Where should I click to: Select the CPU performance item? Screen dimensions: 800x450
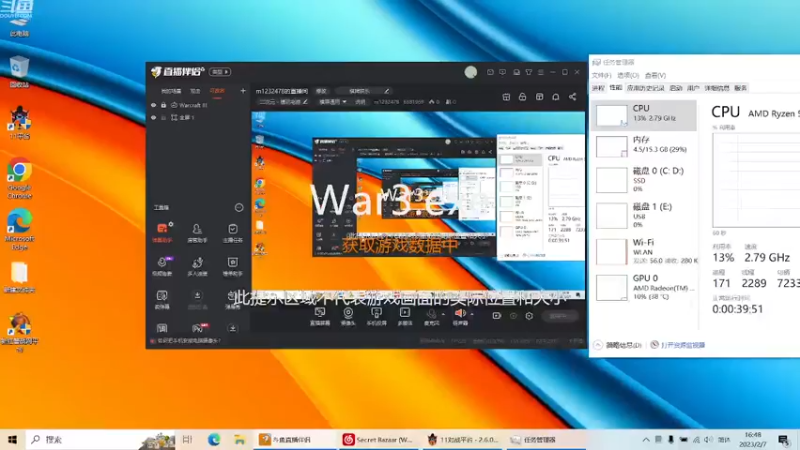pyautogui.click(x=643, y=115)
